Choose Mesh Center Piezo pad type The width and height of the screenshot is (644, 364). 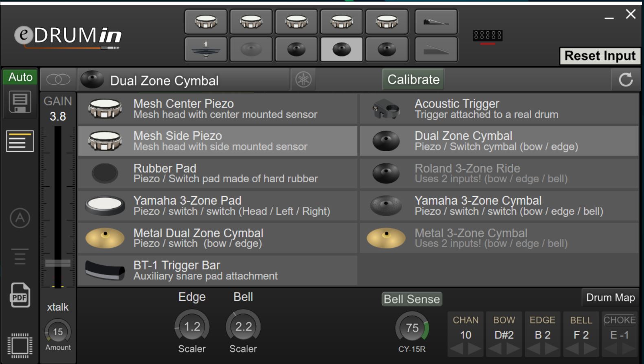[218, 109]
